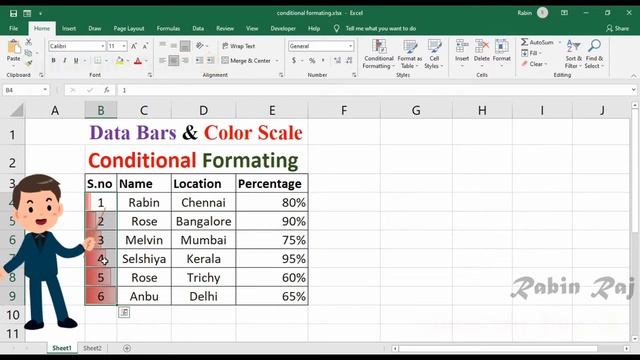640x360 pixels.
Task: Select row 10 header
Action: [13, 315]
